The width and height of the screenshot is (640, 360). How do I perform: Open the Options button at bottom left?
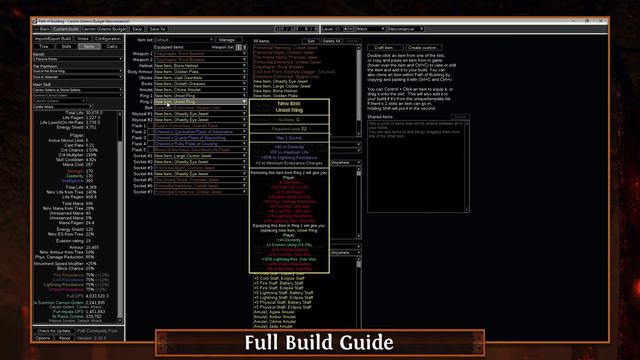pyautogui.click(x=43, y=338)
